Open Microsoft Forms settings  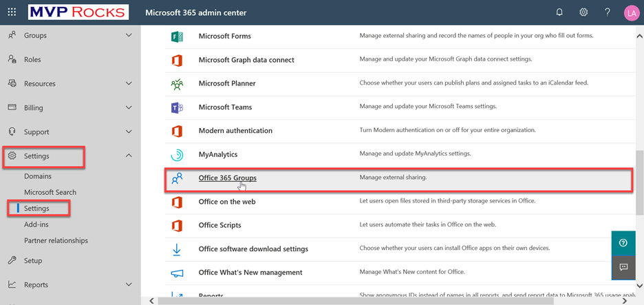tap(225, 36)
